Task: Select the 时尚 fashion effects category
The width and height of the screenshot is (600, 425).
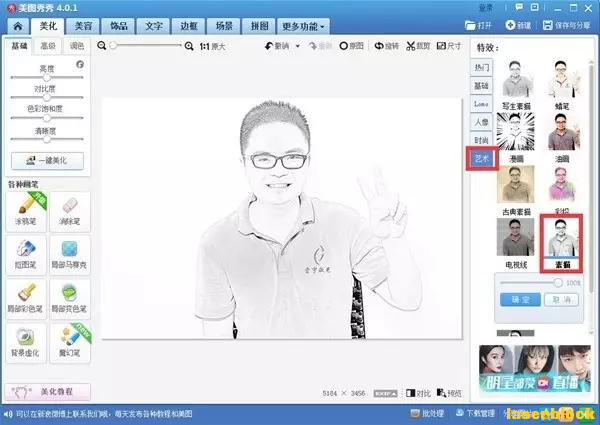Action: click(481, 140)
